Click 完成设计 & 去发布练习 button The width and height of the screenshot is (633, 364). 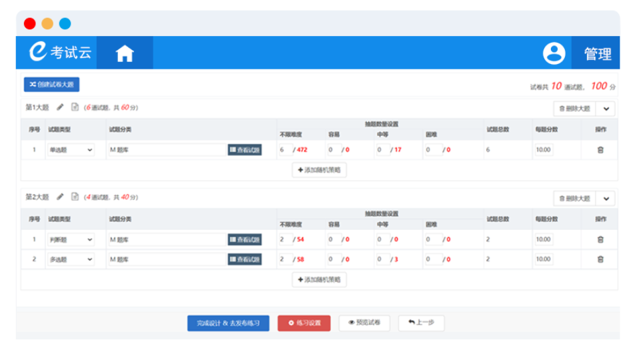[228, 323]
